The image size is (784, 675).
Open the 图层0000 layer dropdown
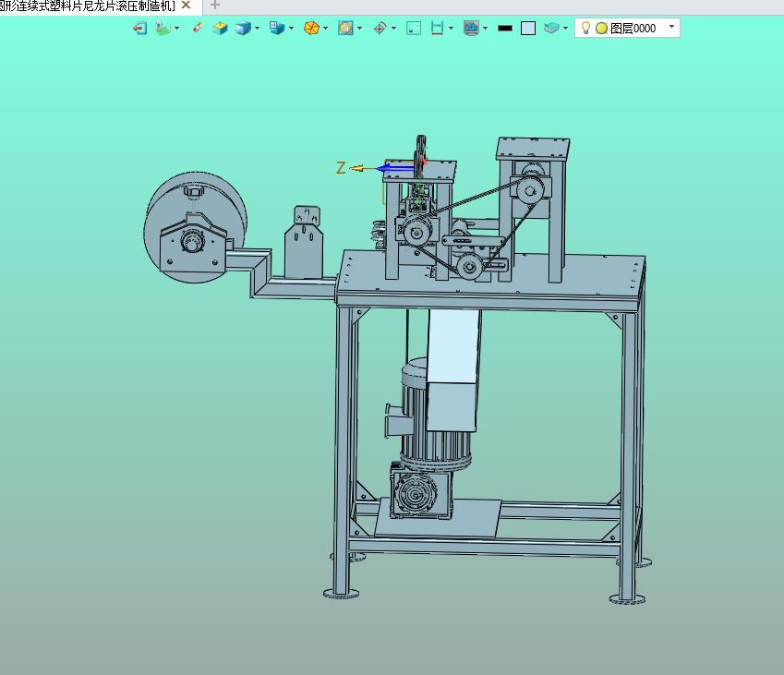coord(672,27)
